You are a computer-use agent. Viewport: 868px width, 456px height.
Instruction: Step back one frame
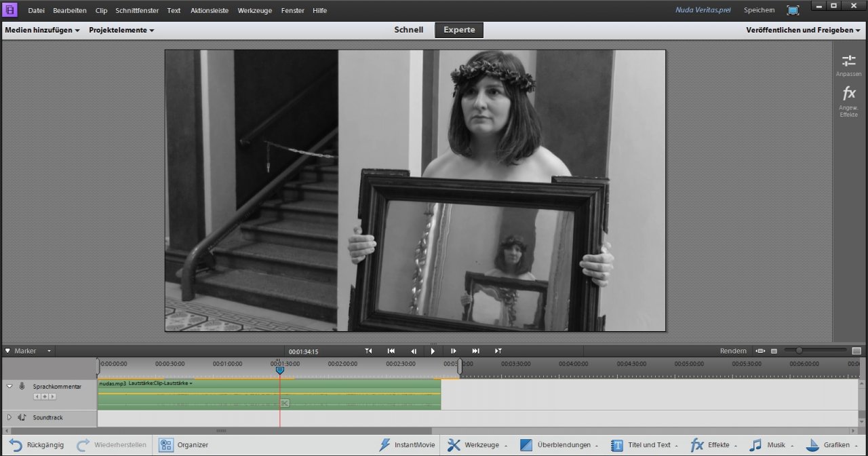413,351
